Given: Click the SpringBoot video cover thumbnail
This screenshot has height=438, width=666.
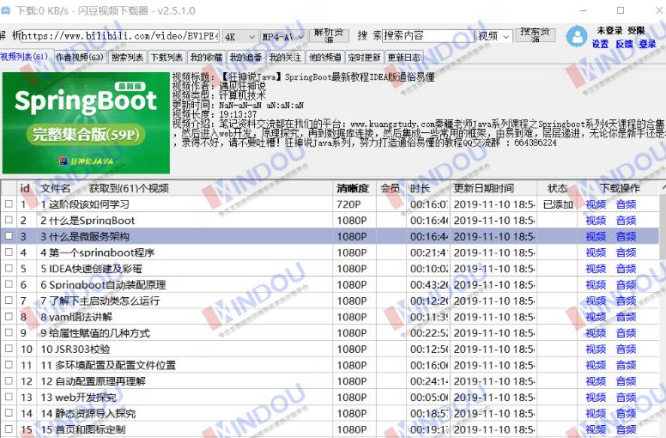Looking at the screenshot, I should point(86,123).
